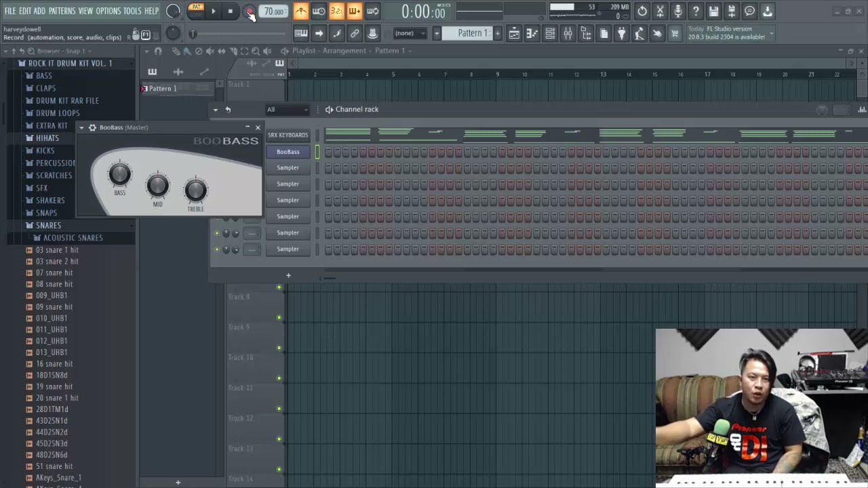Image resolution: width=868 pixels, height=488 pixels.
Task: Toggle the metronome icon in top toolbar
Action: 300,11
